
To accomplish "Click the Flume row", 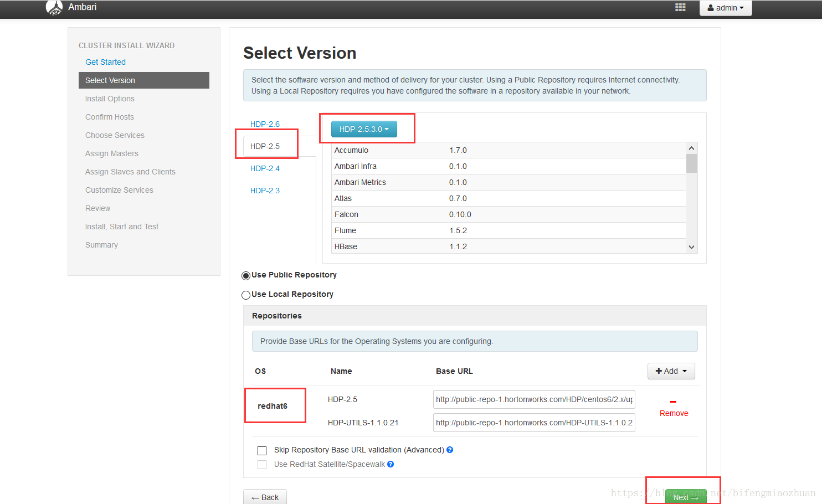I will 508,230.
